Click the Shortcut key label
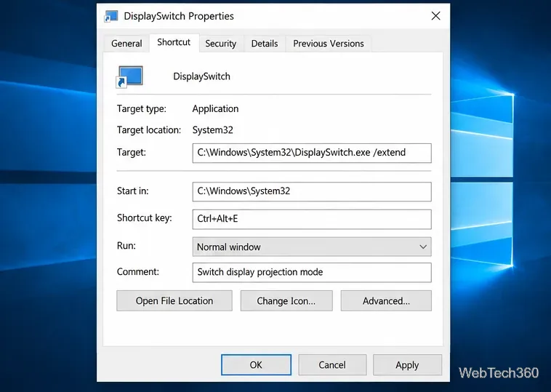This screenshot has width=551, height=392. [x=144, y=218]
